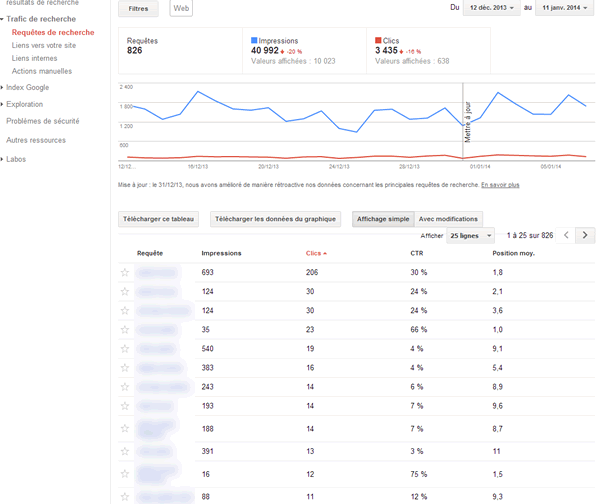Open Liens vers votre site
Screen dimensions: 600x504
(44, 46)
